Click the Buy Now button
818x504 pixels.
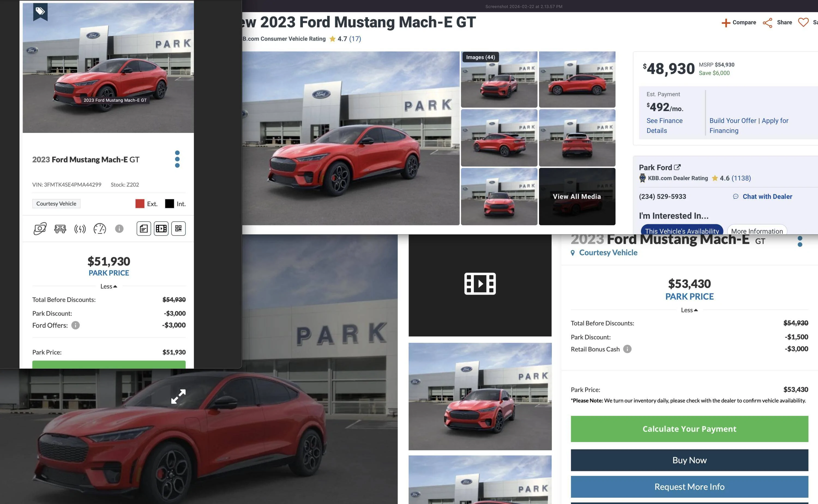click(x=689, y=460)
